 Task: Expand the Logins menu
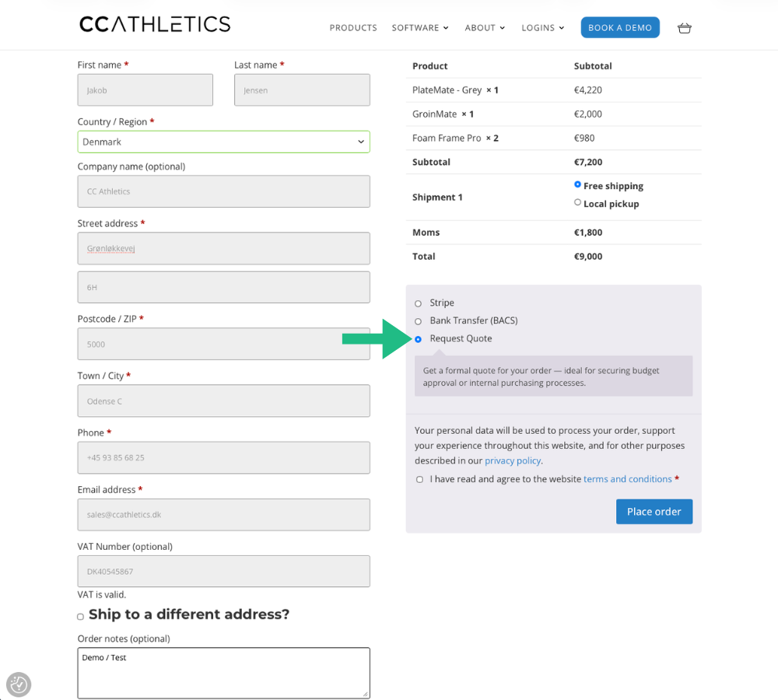tap(542, 28)
